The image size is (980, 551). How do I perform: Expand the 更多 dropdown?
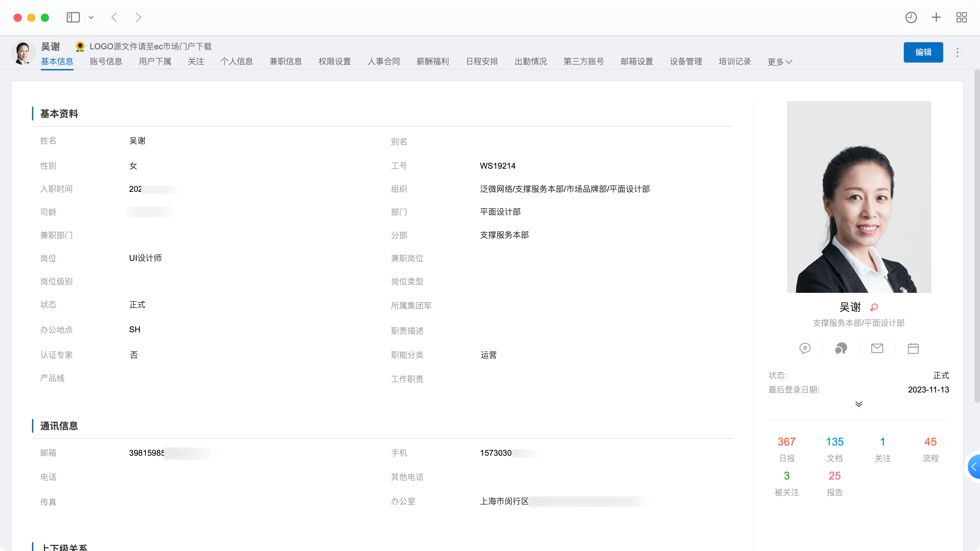tap(780, 62)
